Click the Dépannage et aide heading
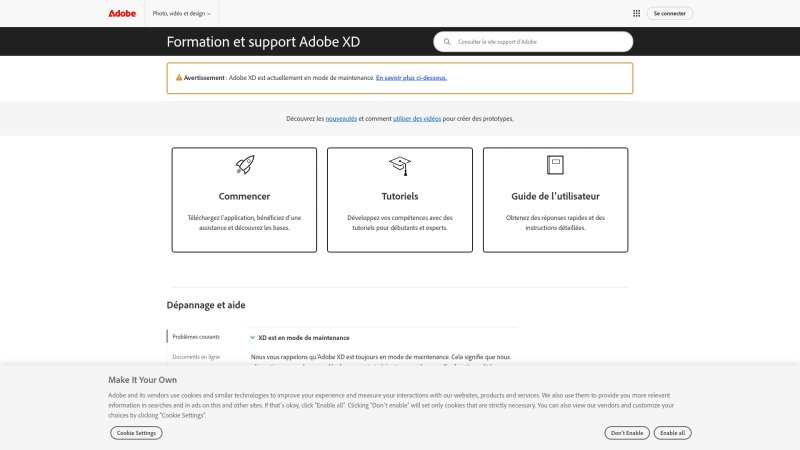Viewport: 800px width, 450px height. click(206, 305)
